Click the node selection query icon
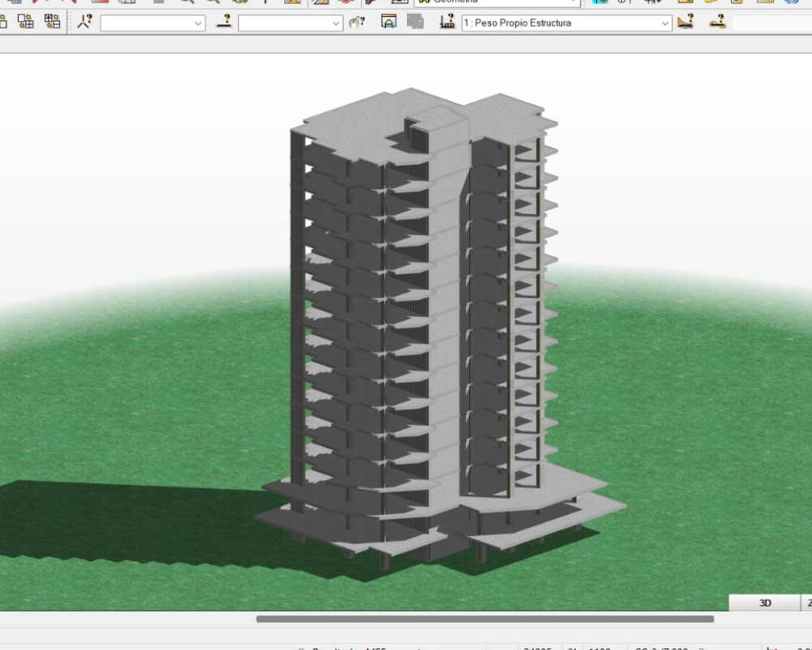 point(84,23)
